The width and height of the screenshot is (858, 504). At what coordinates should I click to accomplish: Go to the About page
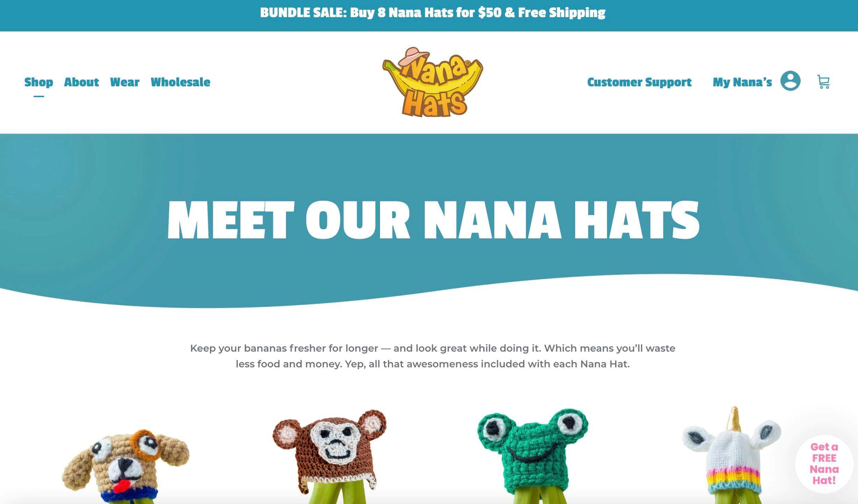[x=81, y=82]
